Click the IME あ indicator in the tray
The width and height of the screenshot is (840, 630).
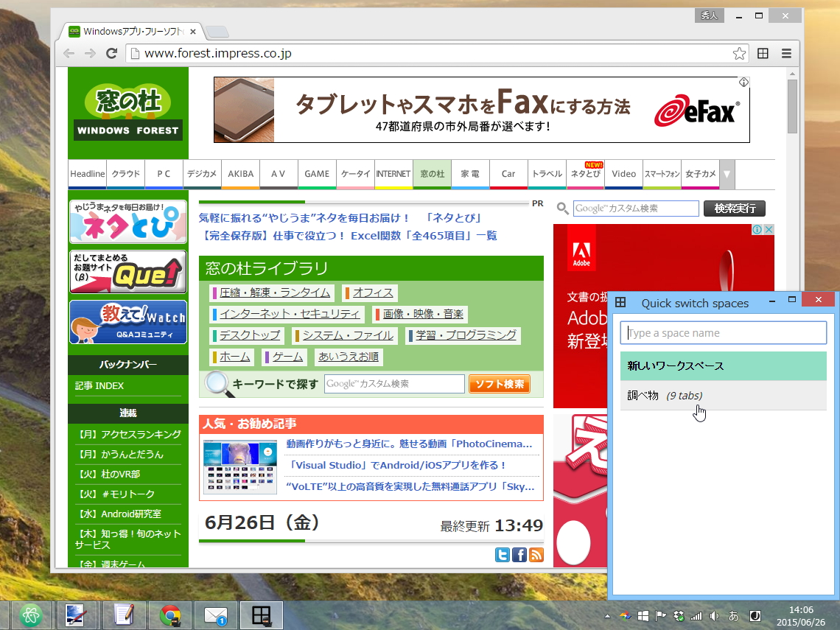[x=734, y=616]
